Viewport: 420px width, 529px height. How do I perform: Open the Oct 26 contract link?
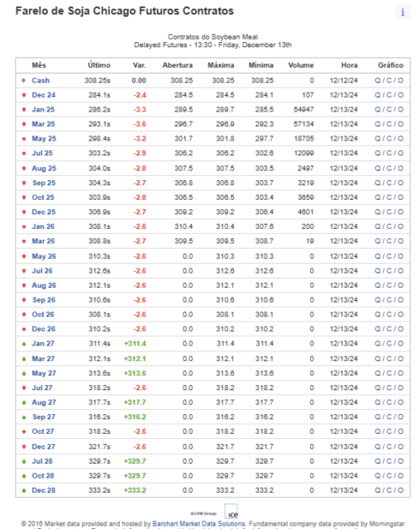coord(43,314)
